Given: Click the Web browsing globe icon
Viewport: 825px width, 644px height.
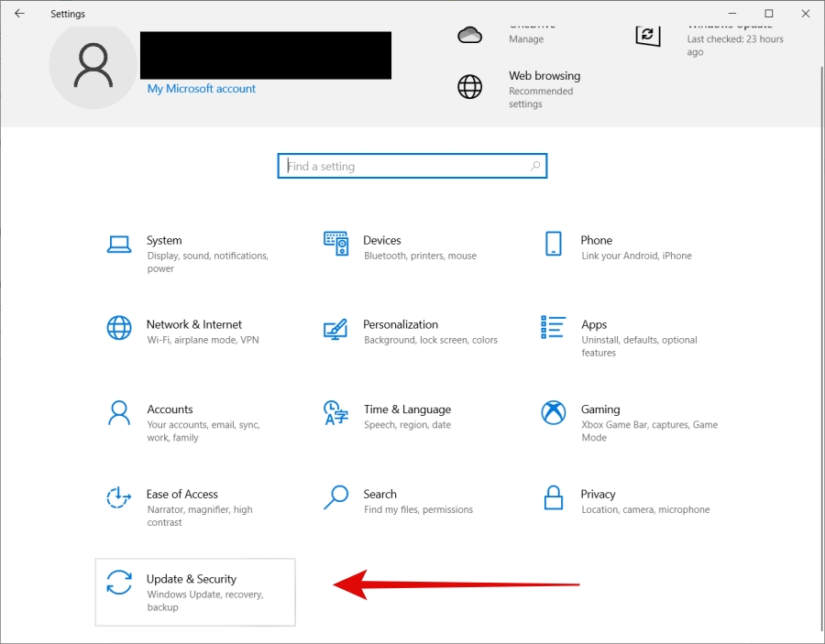Looking at the screenshot, I should (x=470, y=87).
